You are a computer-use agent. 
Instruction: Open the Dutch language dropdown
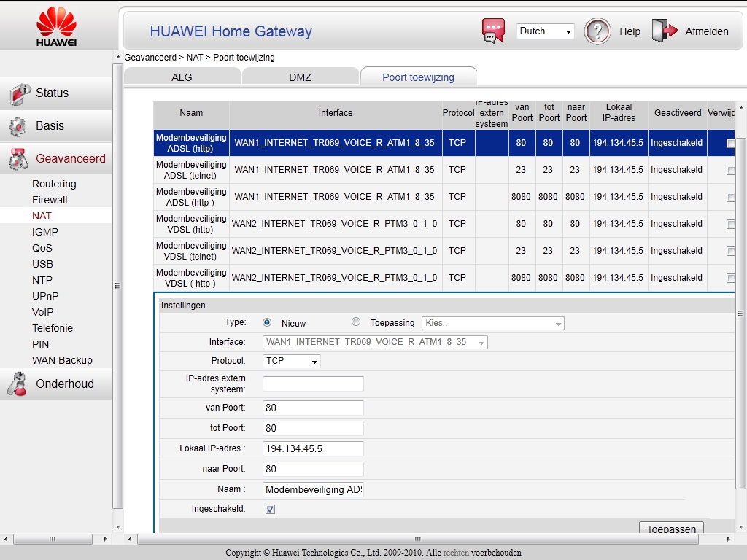pos(546,31)
